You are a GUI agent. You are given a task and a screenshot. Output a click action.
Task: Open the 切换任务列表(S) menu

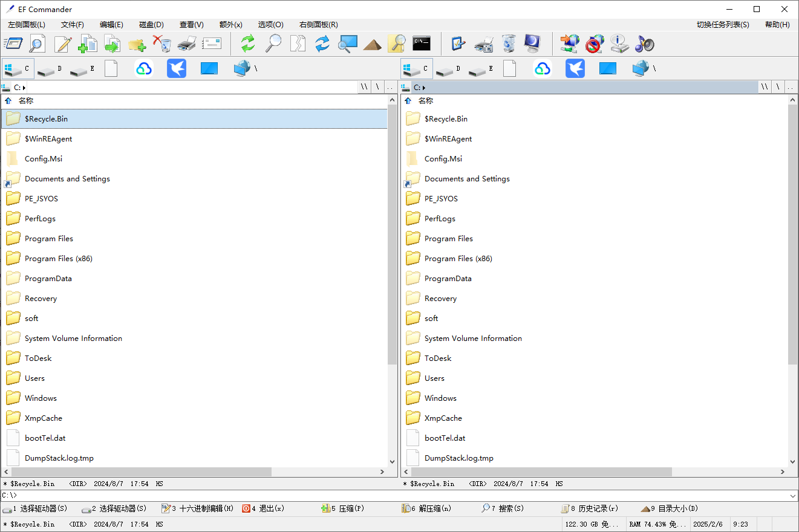click(x=723, y=25)
